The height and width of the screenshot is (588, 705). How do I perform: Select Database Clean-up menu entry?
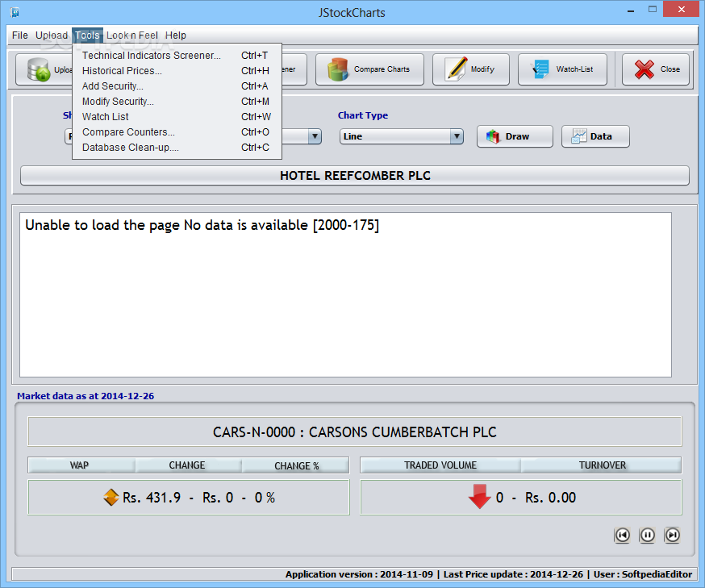point(177,147)
